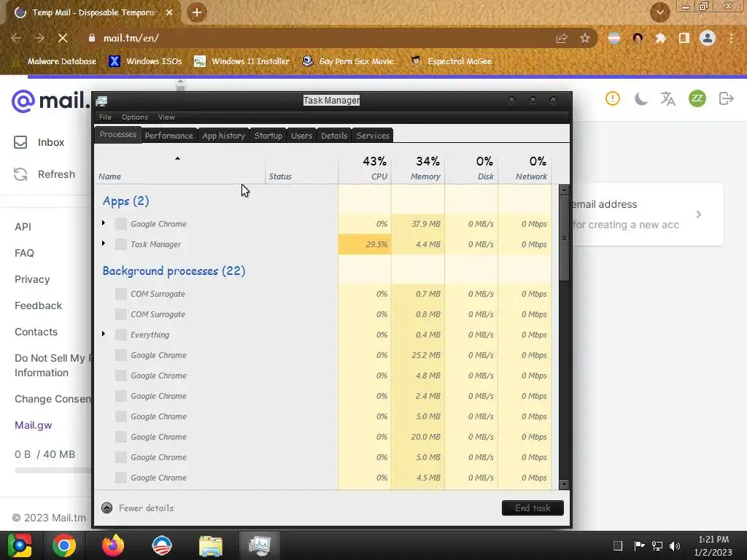Click the email address card chevron
Image resolution: width=747 pixels, height=560 pixels.
[x=698, y=214]
